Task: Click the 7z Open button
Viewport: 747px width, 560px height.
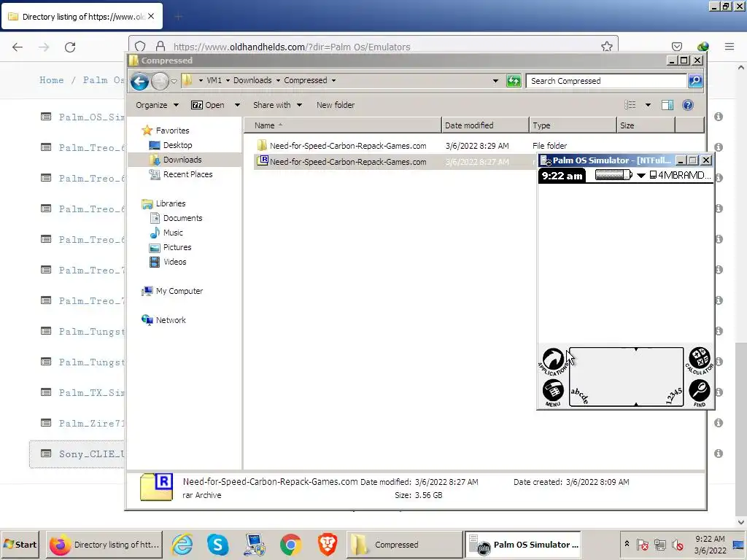Action: coord(208,105)
